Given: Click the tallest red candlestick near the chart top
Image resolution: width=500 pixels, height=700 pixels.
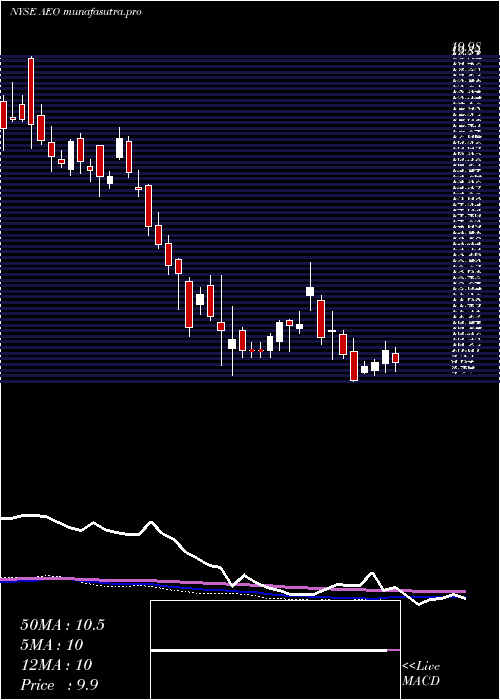Looking at the screenshot, I should pos(31,92).
